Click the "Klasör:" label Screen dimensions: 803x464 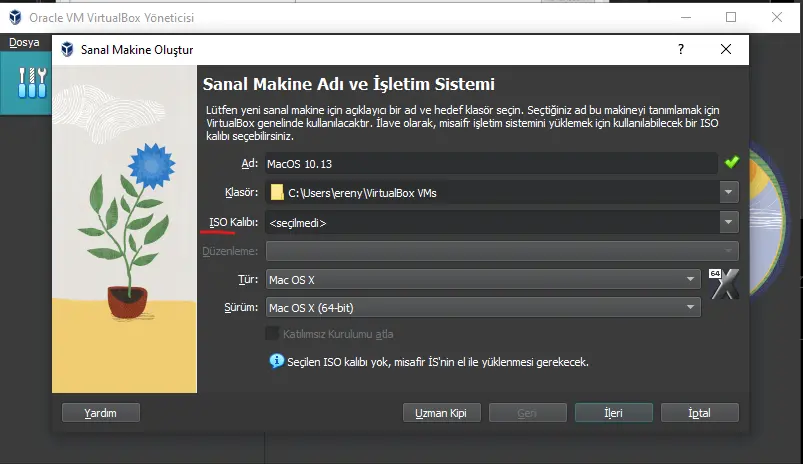pos(241,192)
